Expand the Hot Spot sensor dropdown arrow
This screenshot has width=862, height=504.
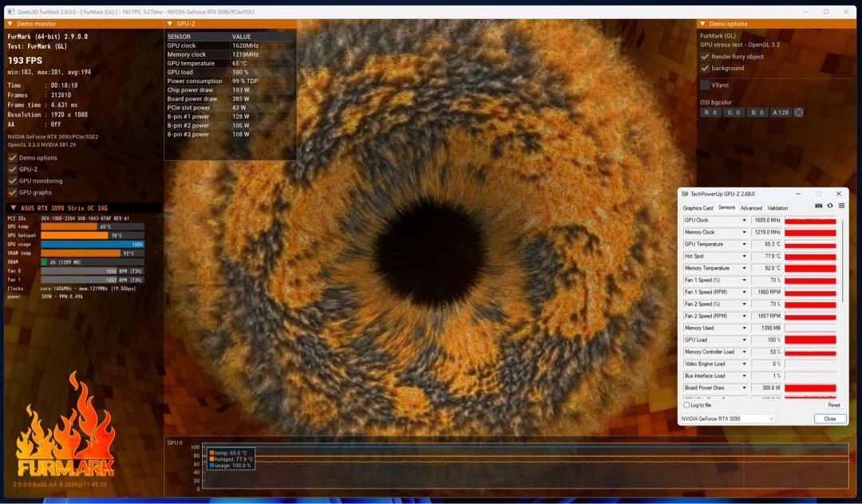(745, 256)
